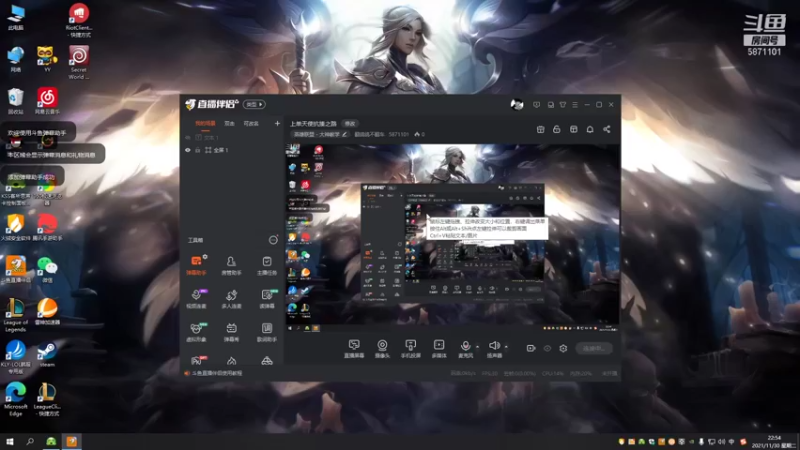Open 微信 WeChat desktop shortcut

click(x=47, y=271)
